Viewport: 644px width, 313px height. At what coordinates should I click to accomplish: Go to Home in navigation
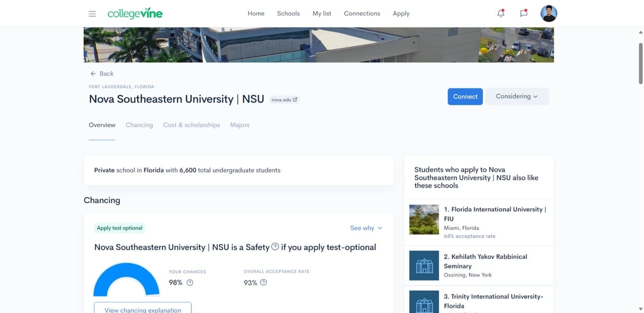(x=256, y=13)
